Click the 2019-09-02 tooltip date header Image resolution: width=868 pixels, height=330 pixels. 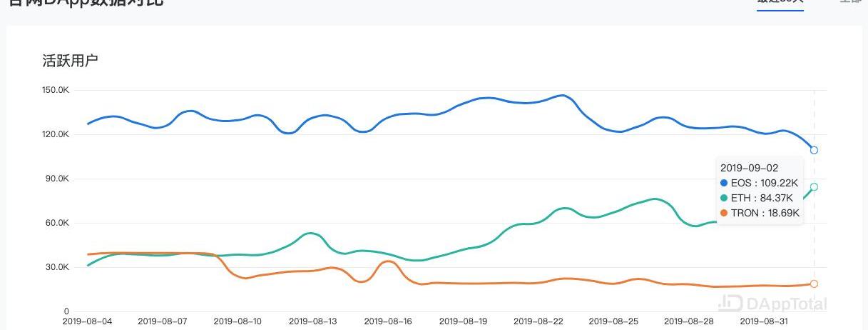coord(750,168)
